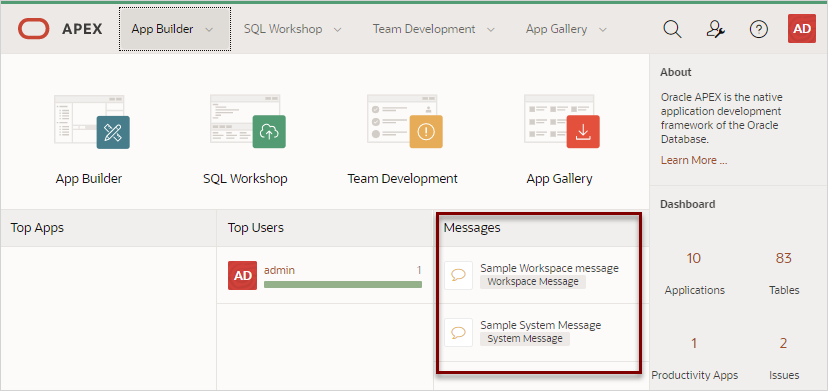Click the App Builder label below icon
The image size is (828, 391).
coord(89,179)
